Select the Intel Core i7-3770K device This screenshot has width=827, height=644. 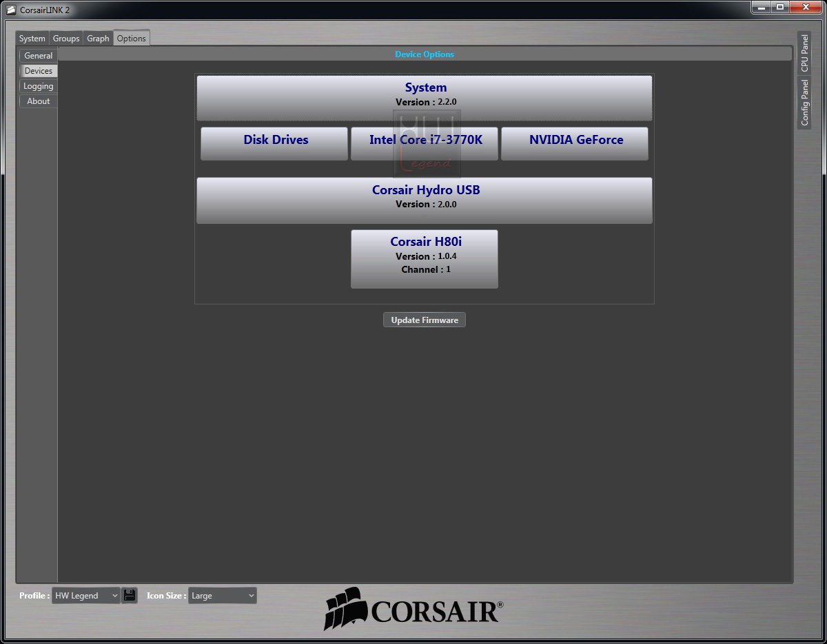coord(425,143)
